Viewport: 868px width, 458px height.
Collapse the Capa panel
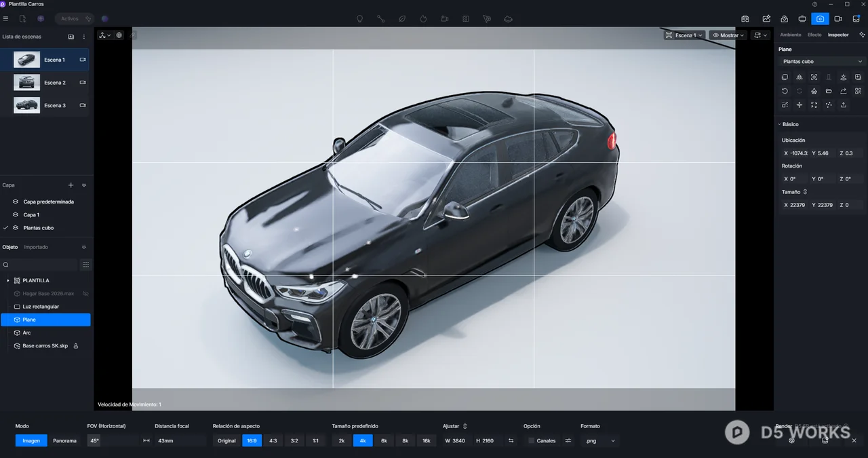[84, 185]
